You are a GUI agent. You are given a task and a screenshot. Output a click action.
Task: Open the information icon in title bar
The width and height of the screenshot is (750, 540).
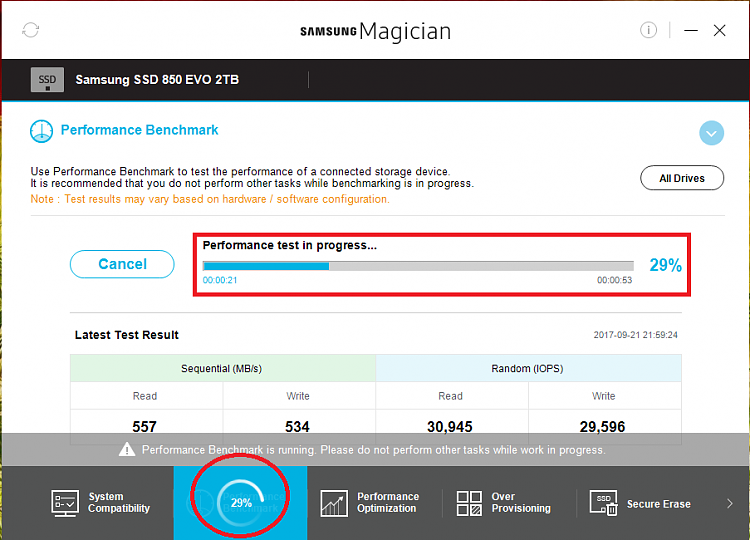[648, 30]
